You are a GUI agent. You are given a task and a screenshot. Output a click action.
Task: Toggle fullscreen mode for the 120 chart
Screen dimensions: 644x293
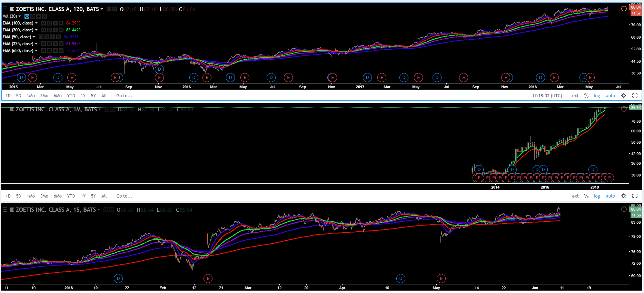[635, 95]
